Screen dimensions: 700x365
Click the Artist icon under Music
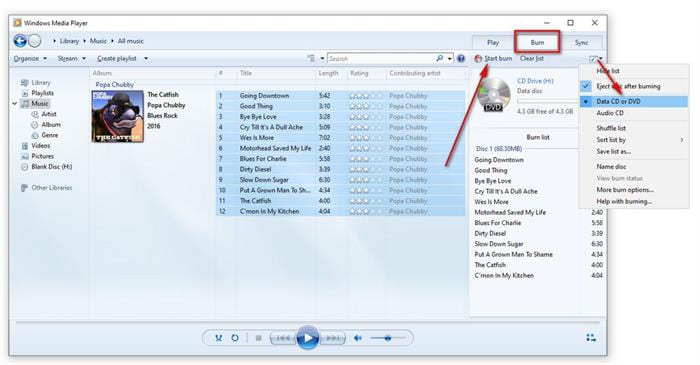35,114
